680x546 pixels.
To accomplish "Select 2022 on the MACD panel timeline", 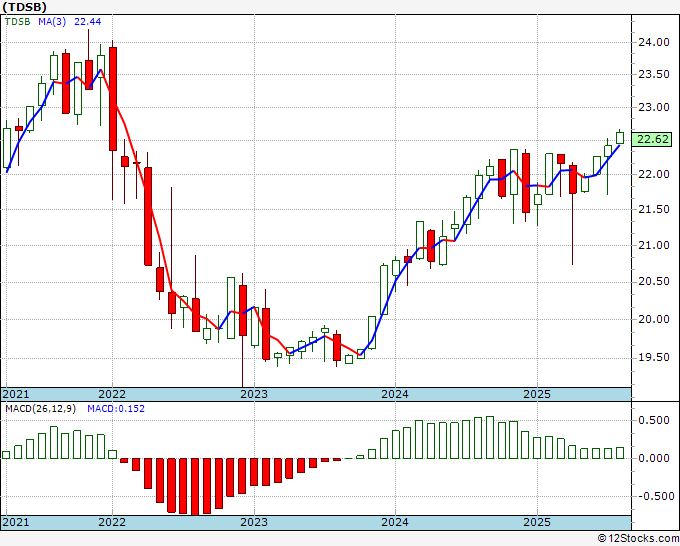I will point(112,522).
